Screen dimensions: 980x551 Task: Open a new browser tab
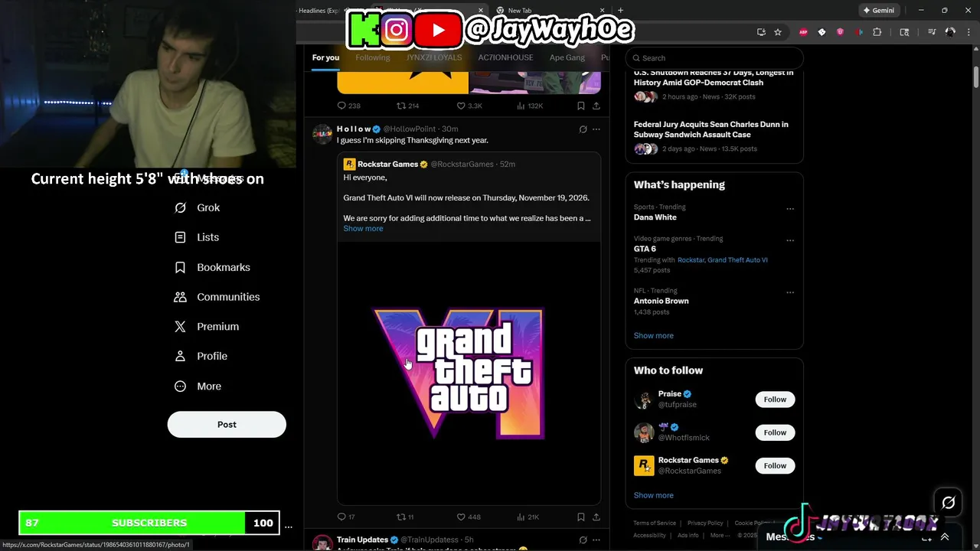pyautogui.click(x=620, y=11)
